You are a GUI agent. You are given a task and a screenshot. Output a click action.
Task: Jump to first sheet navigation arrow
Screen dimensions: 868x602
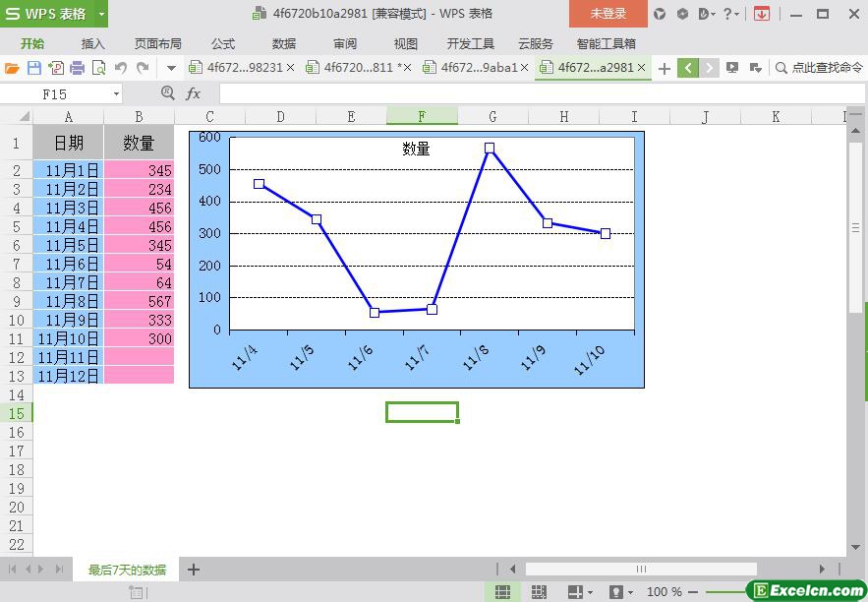coord(12,570)
